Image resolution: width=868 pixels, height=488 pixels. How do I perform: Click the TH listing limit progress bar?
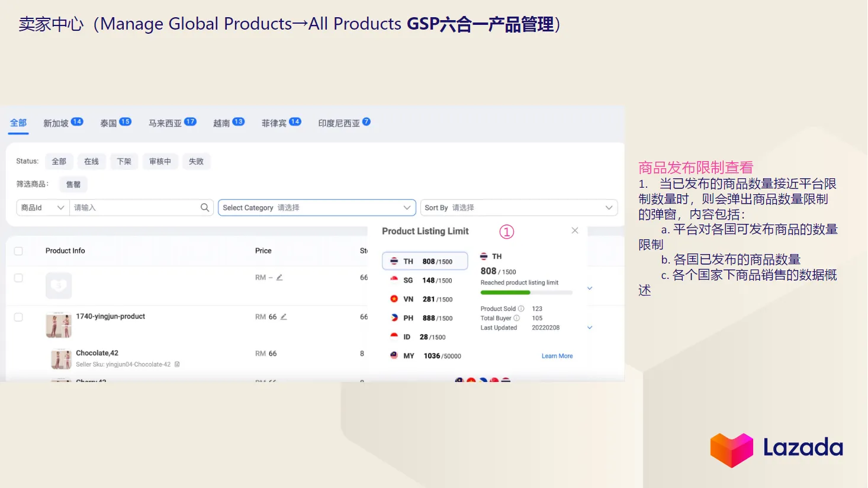pyautogui.click(x=526, y=293)
